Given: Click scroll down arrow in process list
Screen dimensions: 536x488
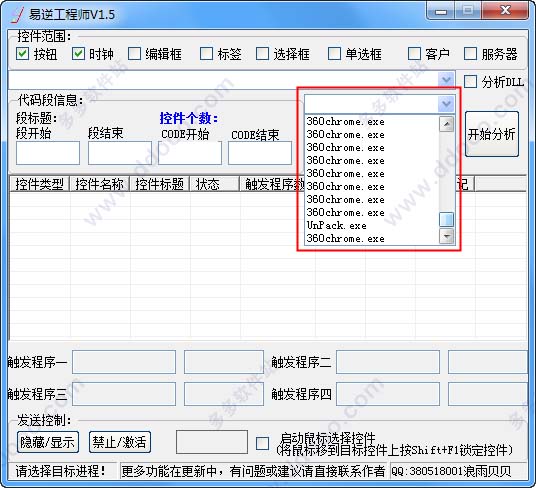Looking at the screenshot, I should pyautogui.click(x=446, y=236).
